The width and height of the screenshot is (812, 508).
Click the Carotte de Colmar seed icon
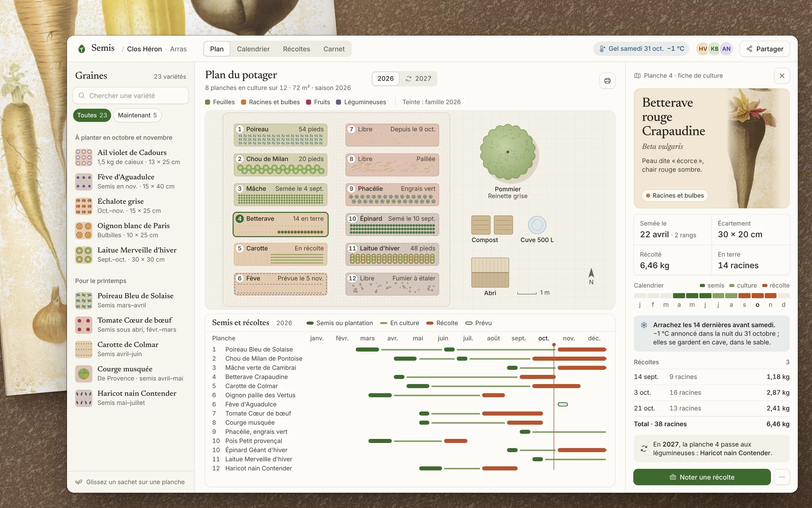84,350
